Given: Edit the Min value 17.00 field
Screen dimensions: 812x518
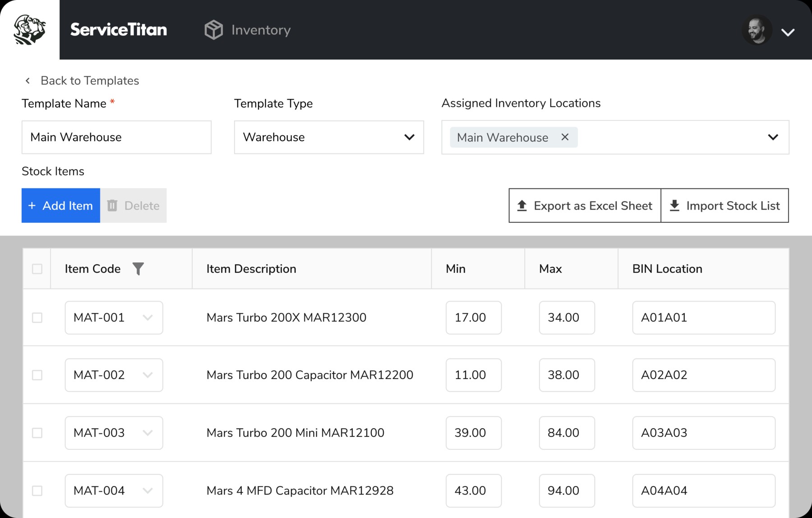Looking at the screenshot, I should point(474,318).
